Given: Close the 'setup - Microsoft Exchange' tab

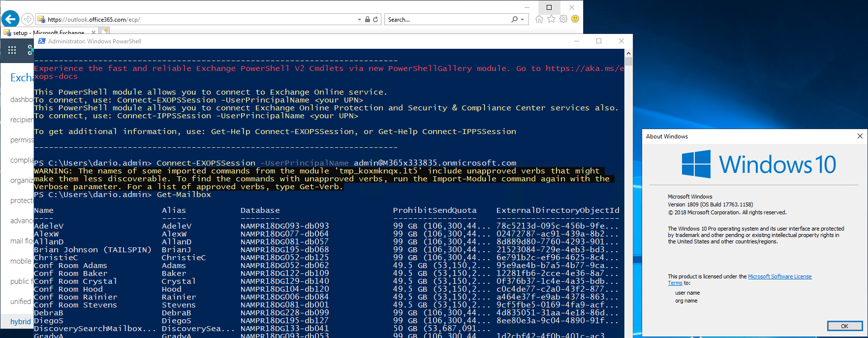Looking at the screenshot, I should tap(93, 33).
